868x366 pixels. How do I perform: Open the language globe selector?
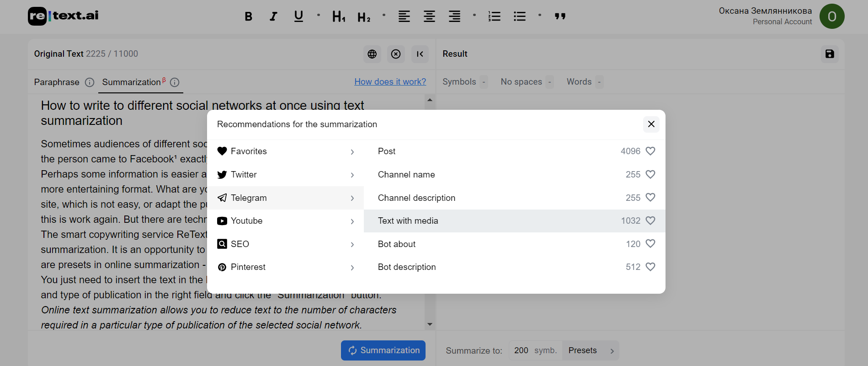pos(372,54)
